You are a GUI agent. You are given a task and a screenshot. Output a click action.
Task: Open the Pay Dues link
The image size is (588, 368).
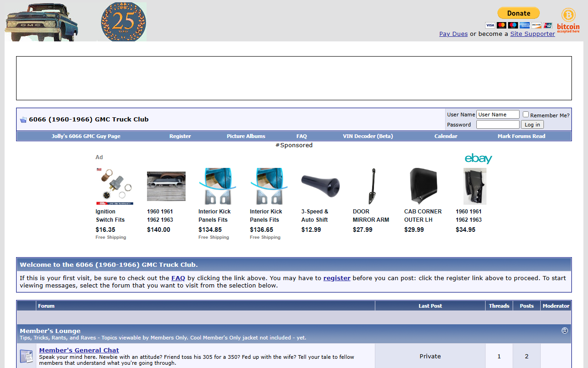pos(453,34)
